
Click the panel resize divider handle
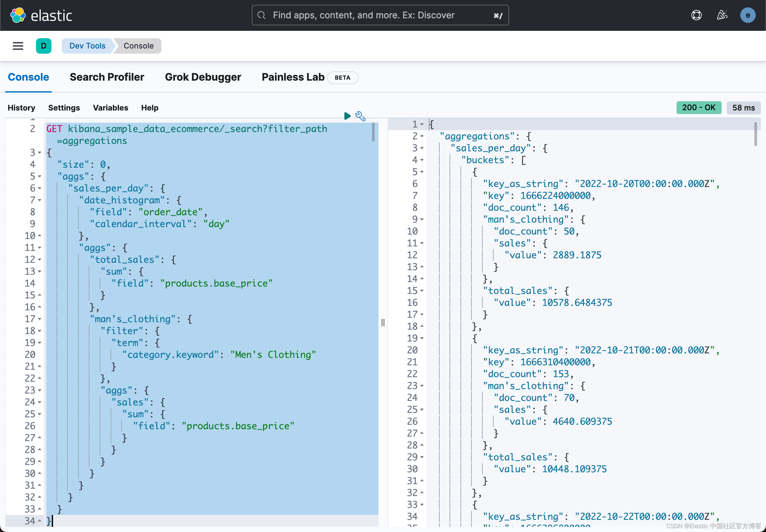click(383, 322)
